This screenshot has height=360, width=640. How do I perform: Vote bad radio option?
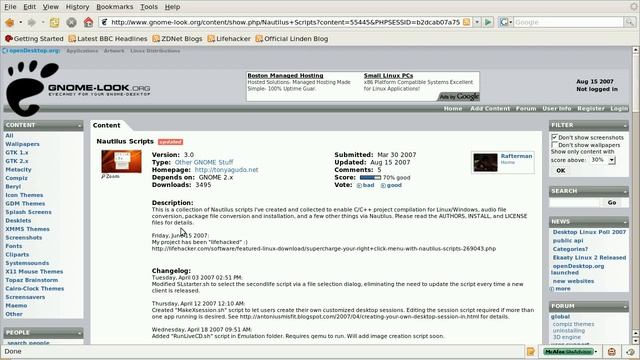point(359,185)
